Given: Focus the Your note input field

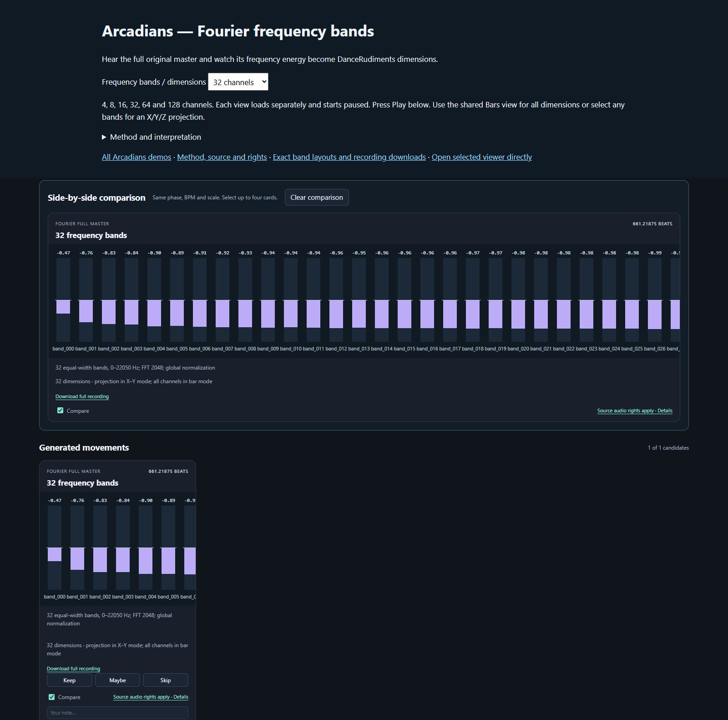Looking at the screenshot, I should pyautogui.click(x=117, y=713).
